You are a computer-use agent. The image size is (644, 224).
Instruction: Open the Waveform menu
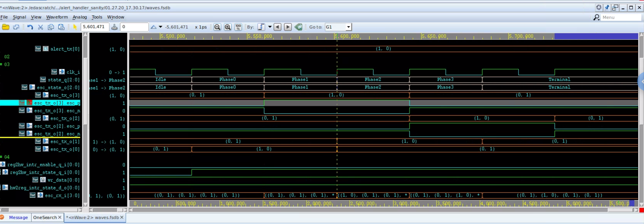pyautogui.click(x=57, y=17)
